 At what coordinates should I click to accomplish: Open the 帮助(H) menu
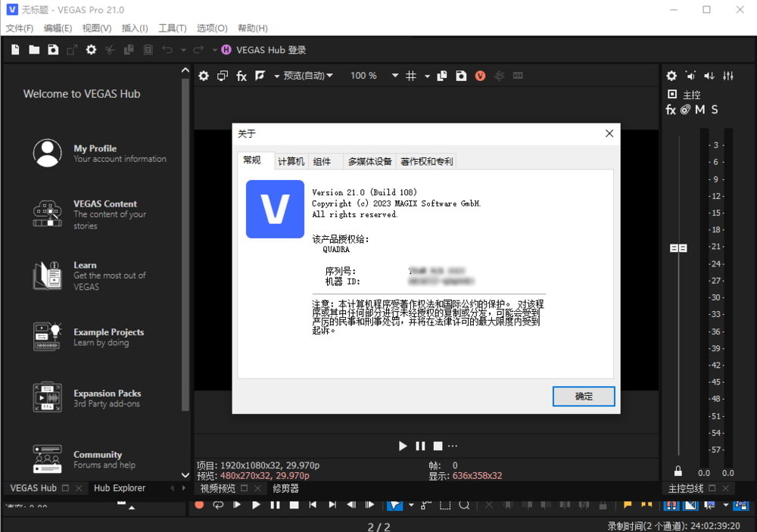click(253, 28)
